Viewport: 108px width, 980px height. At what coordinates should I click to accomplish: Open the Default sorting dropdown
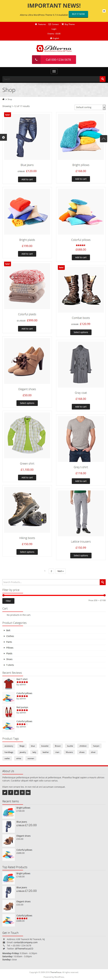click(x=90, y=107)
